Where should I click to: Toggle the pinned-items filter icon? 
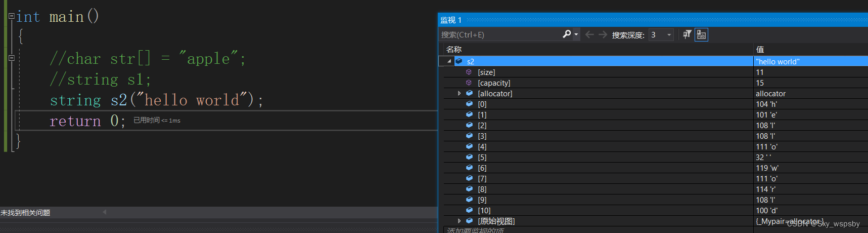click(687, 34)
